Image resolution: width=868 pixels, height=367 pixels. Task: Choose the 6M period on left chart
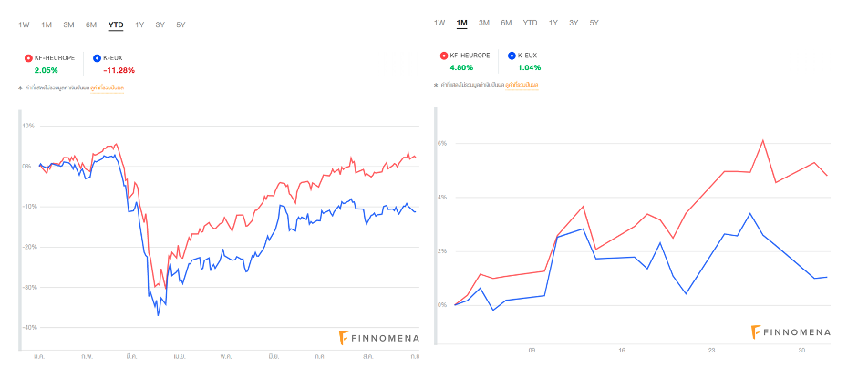[x=91, y=25]
